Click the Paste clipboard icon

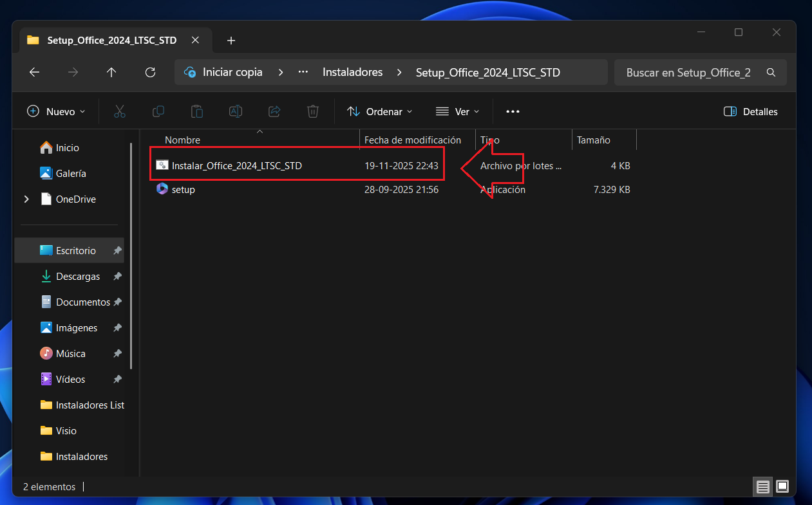click(x=196, y=111)
